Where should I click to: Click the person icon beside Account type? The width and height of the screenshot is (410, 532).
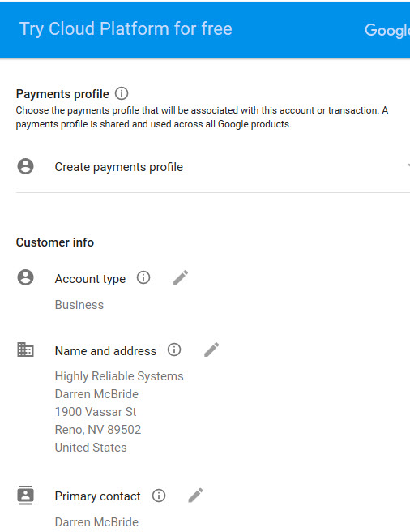[x=25, y=277]
